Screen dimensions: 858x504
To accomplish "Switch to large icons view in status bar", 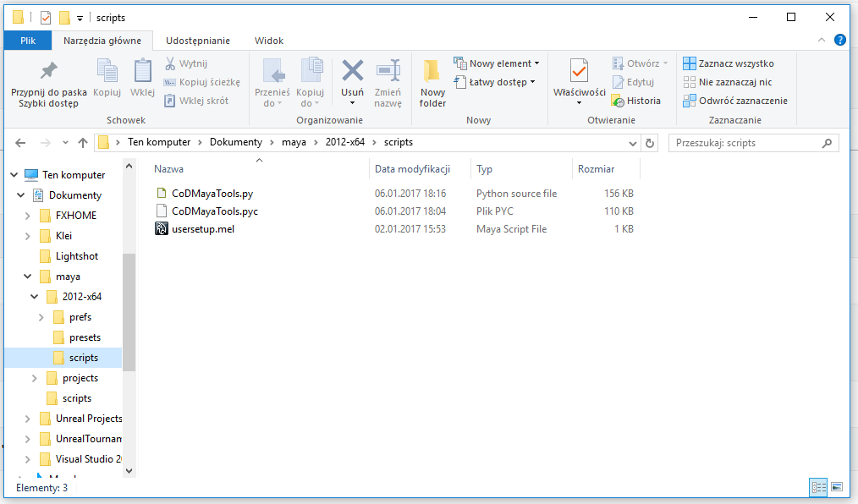I will (837, 486).
